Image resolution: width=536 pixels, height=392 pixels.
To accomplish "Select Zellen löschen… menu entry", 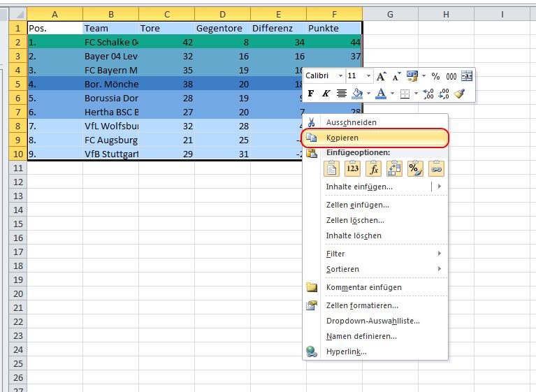I will (375, 220).
